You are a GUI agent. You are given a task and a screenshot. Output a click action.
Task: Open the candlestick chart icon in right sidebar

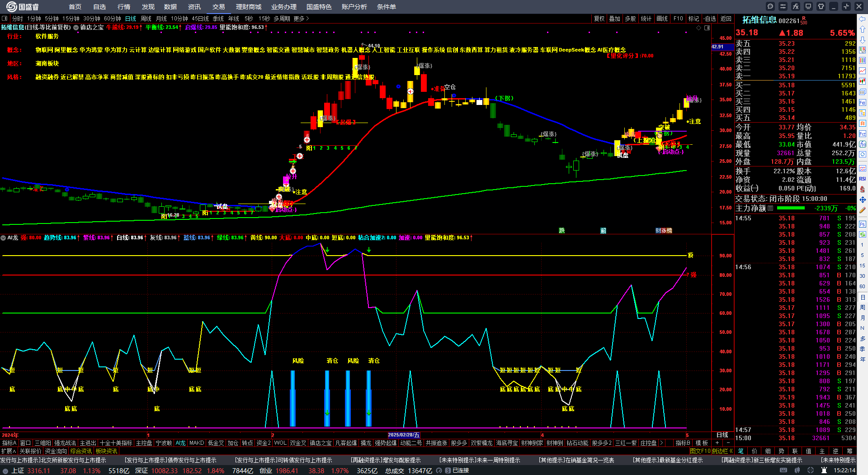click(x=863, y=81)
